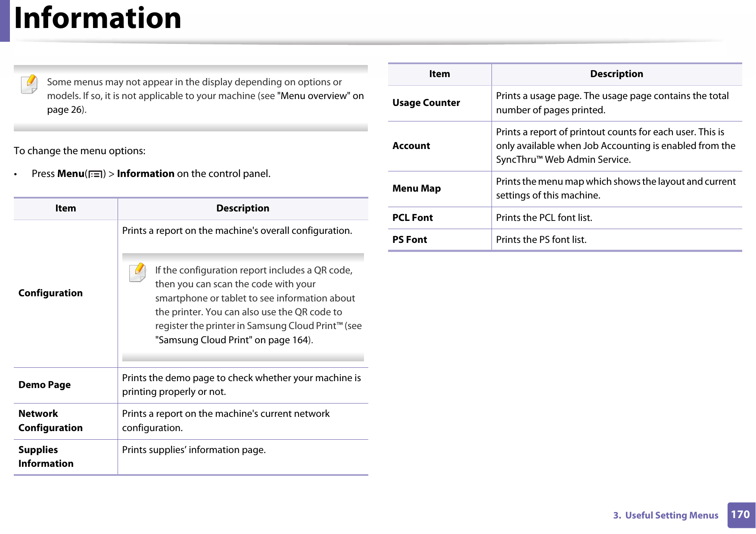
Task: Click the PS Font item label
Action: click(409, 240)
